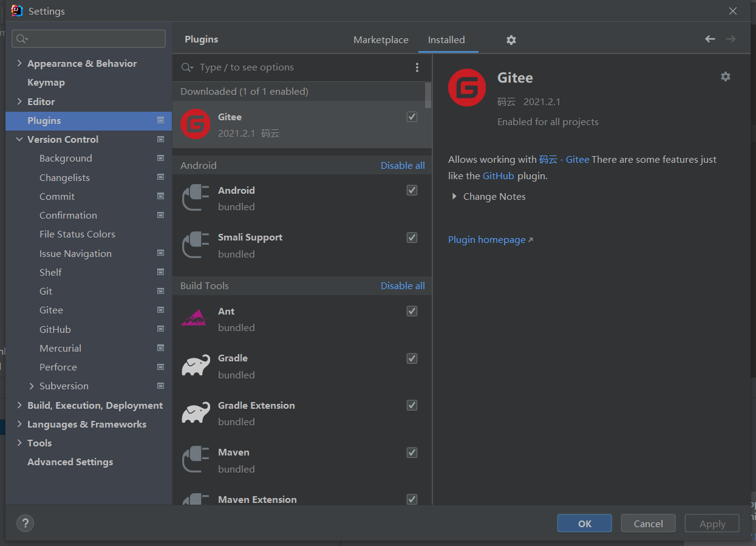Click project-level icon next to Confirmation
This screenshot has width=756, height=546.
(x=160, y=215)
